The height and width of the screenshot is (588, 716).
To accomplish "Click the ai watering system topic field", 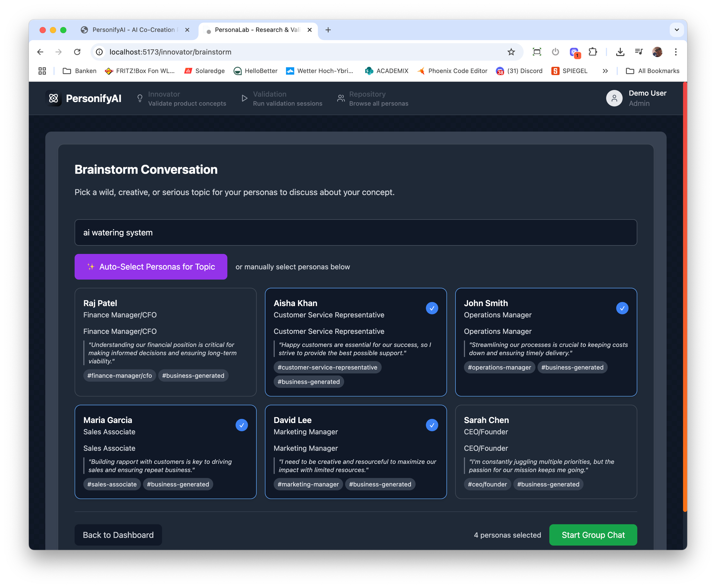I will click(356, 233).
